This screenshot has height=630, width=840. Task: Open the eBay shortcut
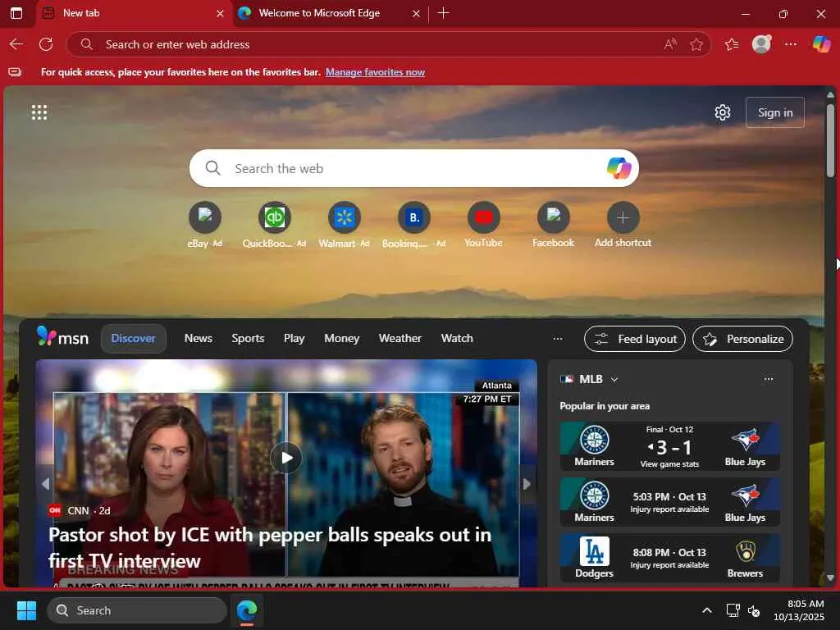point(204,217)
